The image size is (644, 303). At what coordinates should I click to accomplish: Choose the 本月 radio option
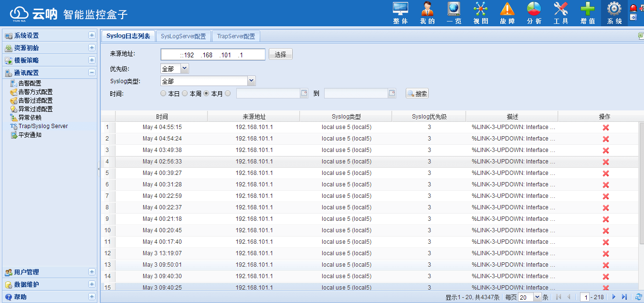[x=206, y=94]
